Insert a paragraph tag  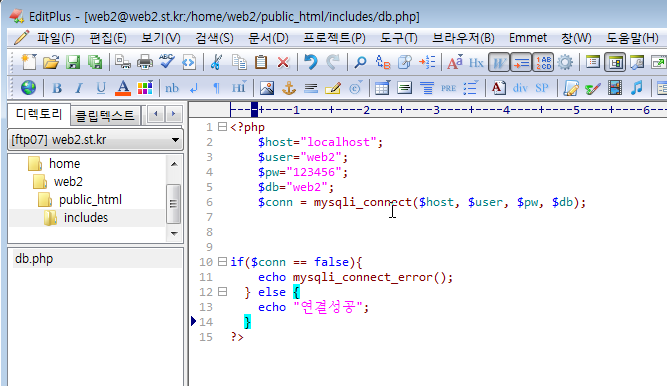click(x=217, y=88)
